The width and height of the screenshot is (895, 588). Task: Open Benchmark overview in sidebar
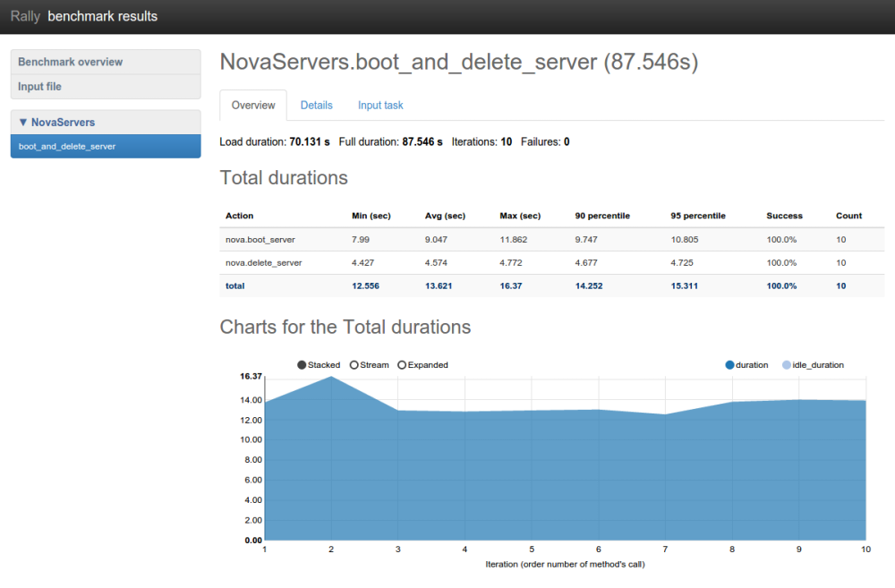click(71, 62)
